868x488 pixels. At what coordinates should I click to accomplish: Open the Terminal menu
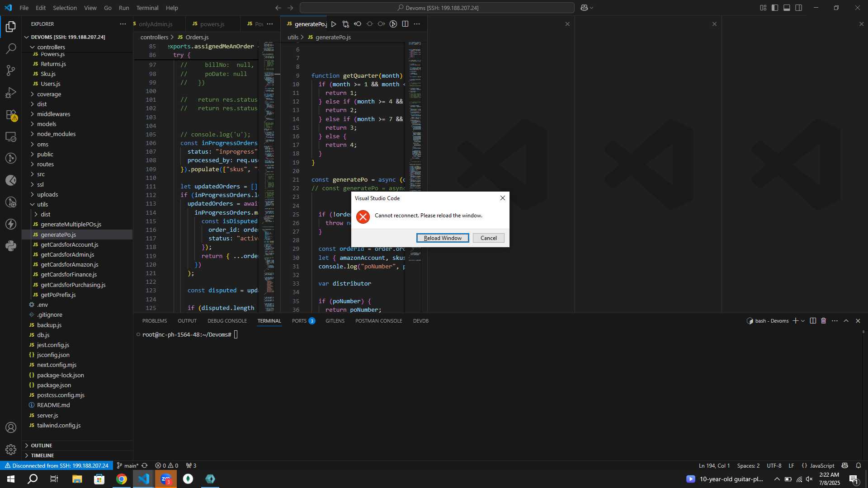147,8
